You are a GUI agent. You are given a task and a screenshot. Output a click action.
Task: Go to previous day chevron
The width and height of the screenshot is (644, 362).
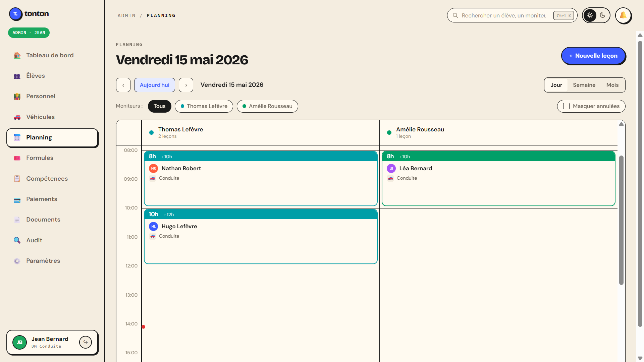pos(123,85)
